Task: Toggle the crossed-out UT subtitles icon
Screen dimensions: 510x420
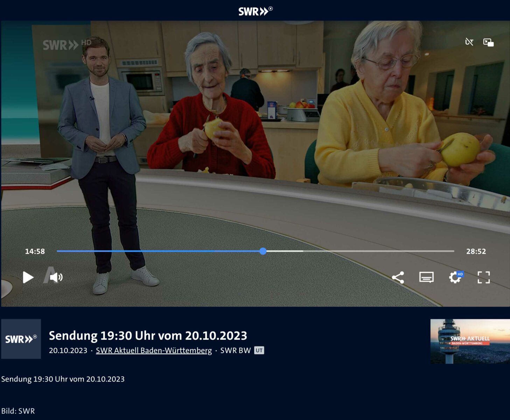Action: pos(469,42)
